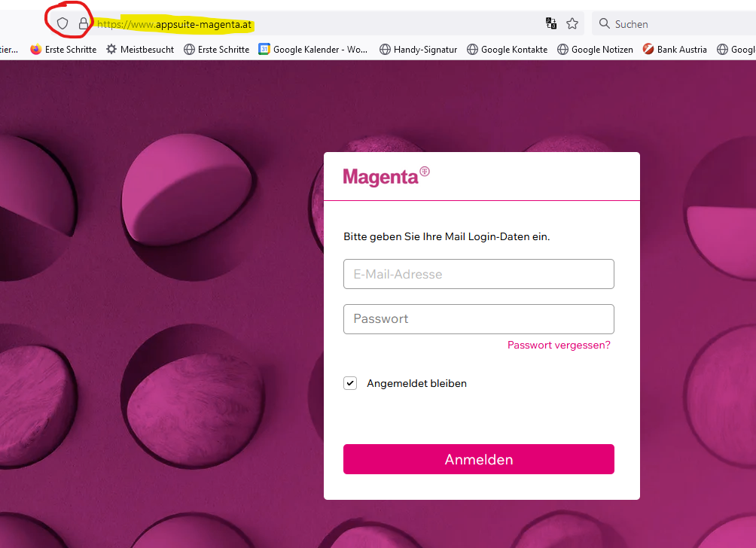Open the Bank Austria bookmark
The width and height of the screenshot is (756, 548).
click(x=675, y=49)
